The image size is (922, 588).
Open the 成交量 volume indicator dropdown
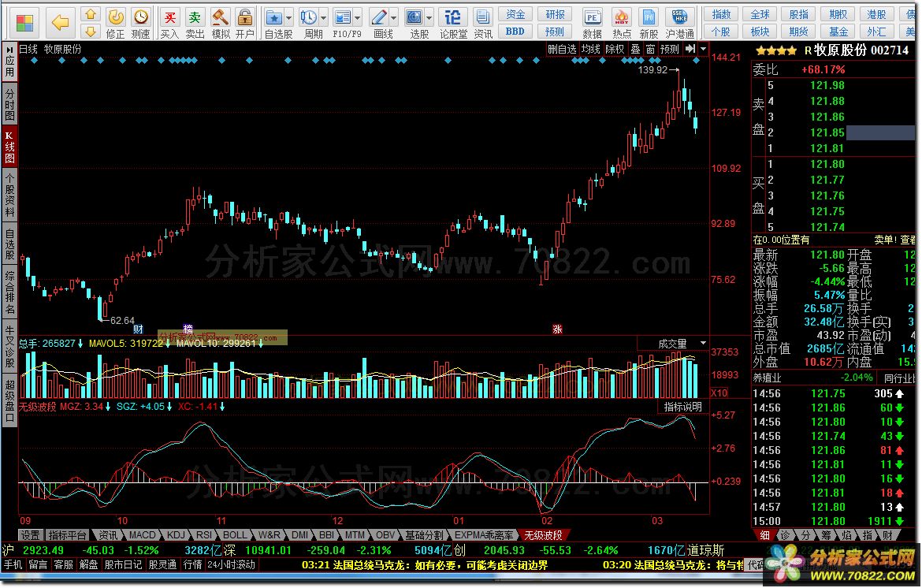[703, 344]
